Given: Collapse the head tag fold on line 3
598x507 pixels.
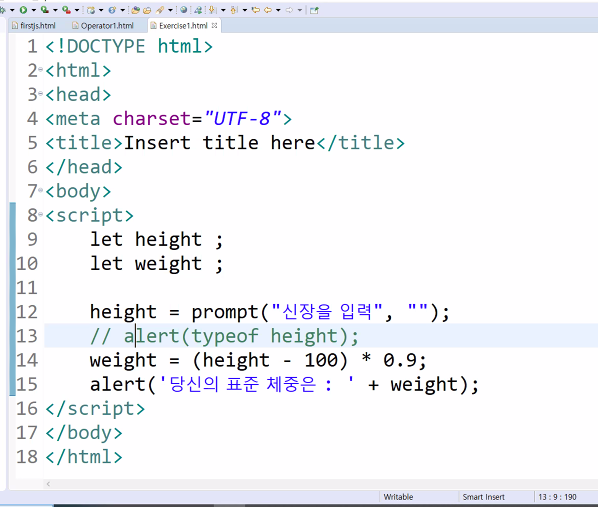Looking at the screenshot, I should click(40, 94).
